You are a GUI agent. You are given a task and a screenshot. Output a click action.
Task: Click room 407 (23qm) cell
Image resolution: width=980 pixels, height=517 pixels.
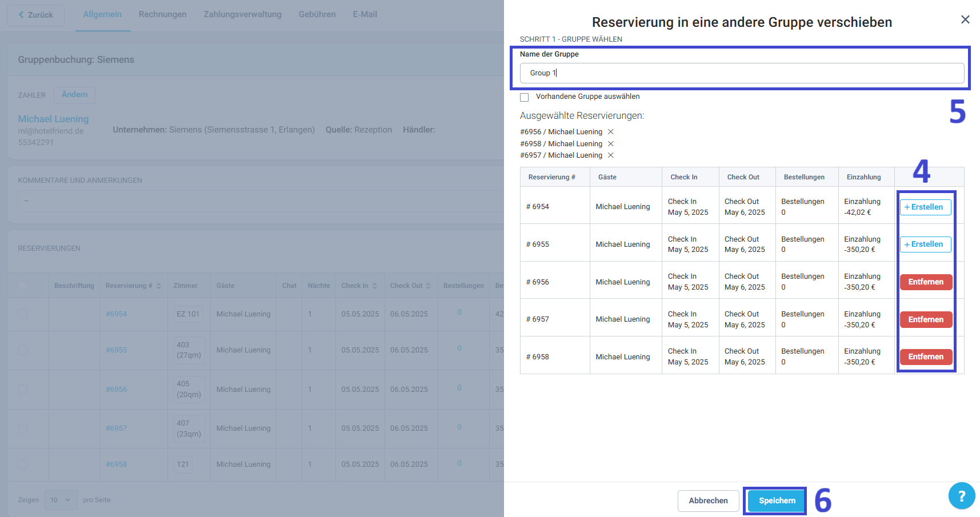pos(189,428)
